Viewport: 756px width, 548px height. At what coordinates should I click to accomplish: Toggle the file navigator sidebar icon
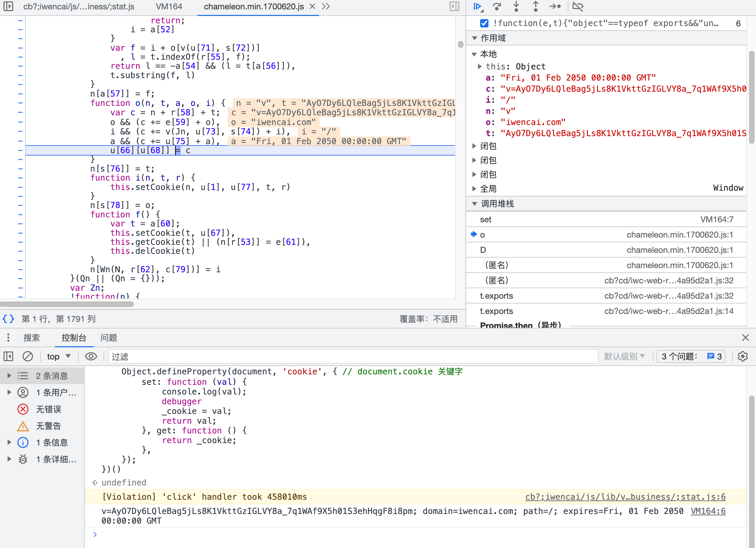(x=8, y=6)
